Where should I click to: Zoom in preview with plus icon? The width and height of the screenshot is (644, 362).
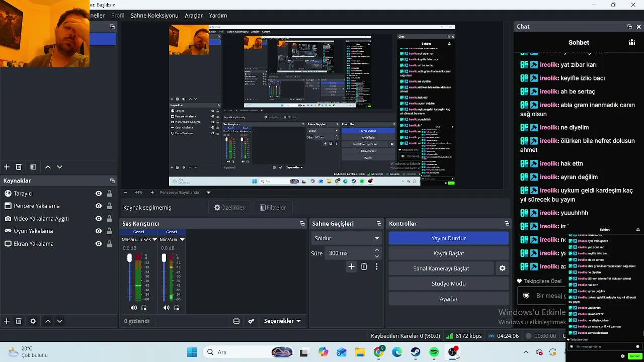152,193
